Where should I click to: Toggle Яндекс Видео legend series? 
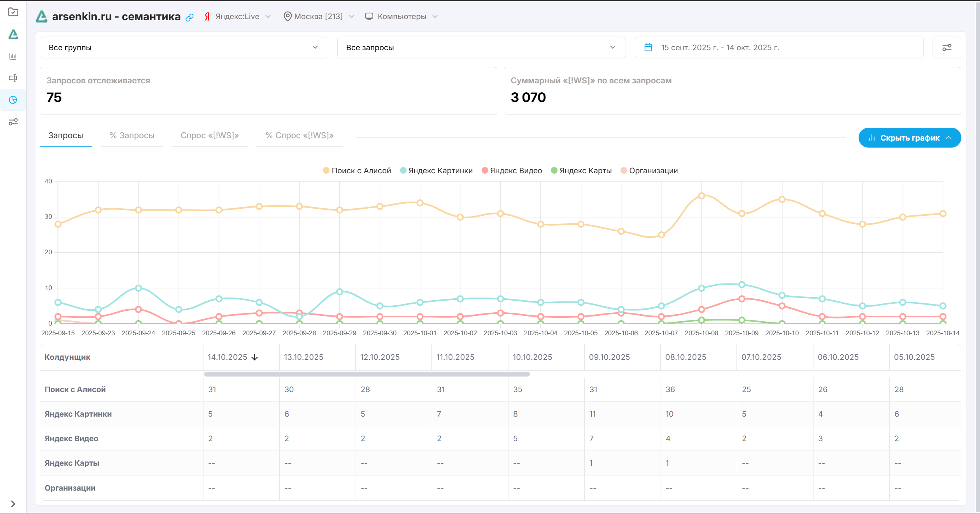pos(512,171)
